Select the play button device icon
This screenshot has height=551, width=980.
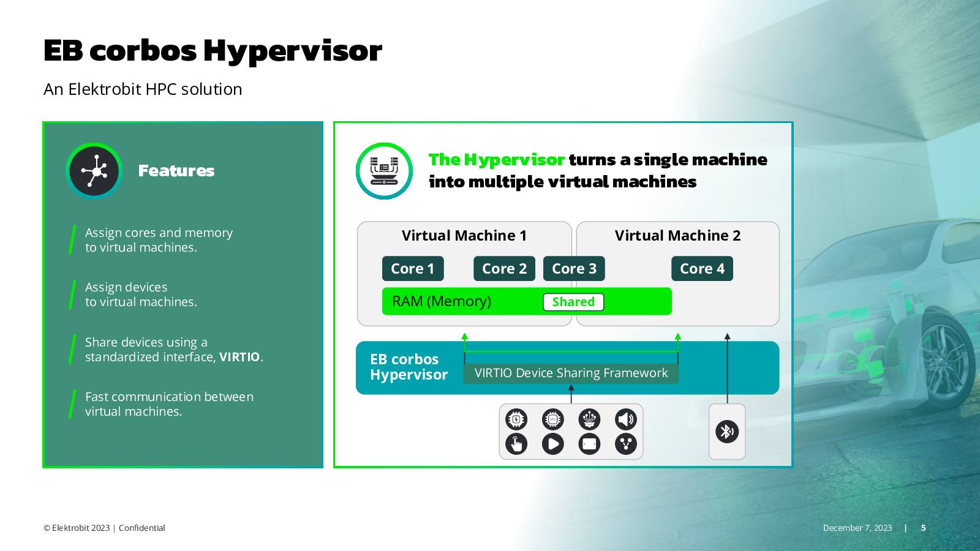tap(552, 444)
